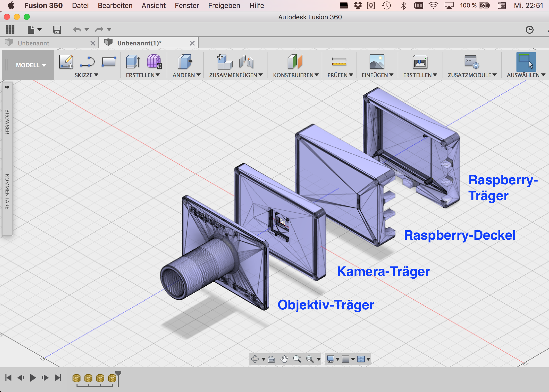
Task: Click the Zoom Window fit icon
Action: 310,359
